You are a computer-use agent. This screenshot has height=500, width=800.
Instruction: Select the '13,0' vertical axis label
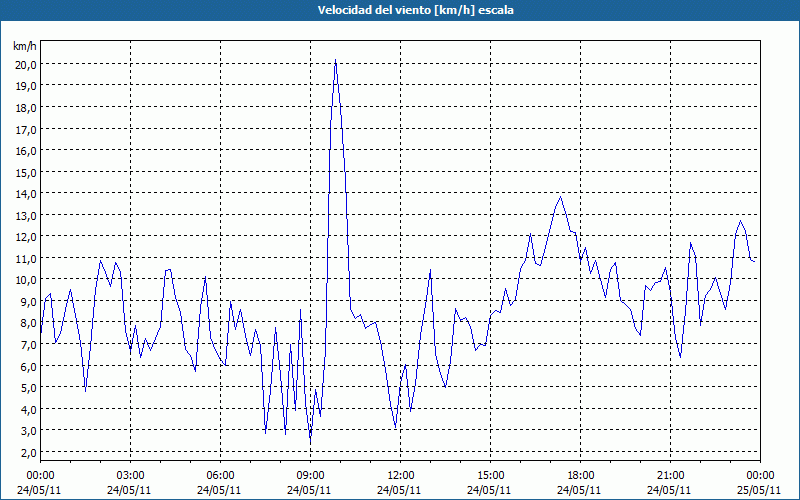27,215
